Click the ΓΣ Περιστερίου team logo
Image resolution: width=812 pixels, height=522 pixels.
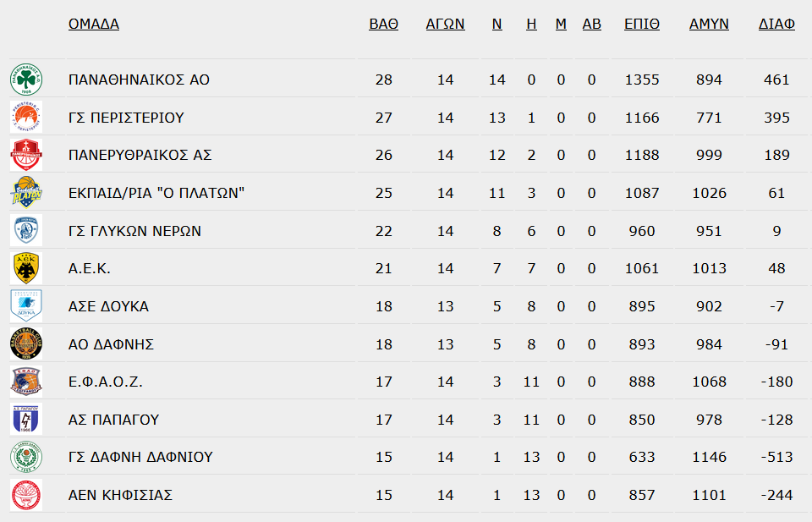(26, 117)
